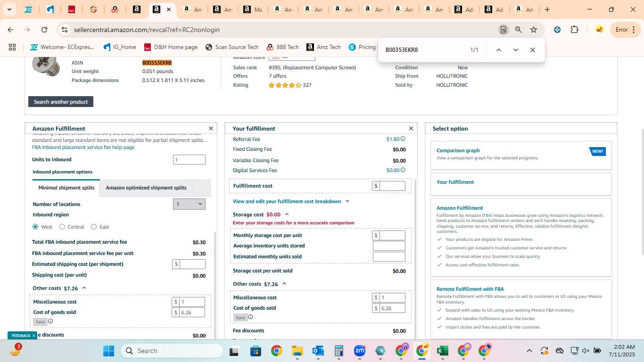Show hidden system tray icons
Viewport: 644px width, 362px height.
[x=529, y=351]
